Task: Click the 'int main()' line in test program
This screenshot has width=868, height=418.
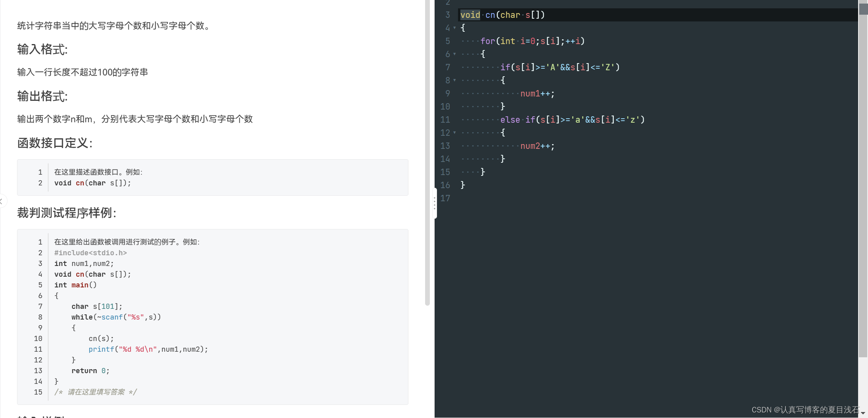Action: click(75, 285)
